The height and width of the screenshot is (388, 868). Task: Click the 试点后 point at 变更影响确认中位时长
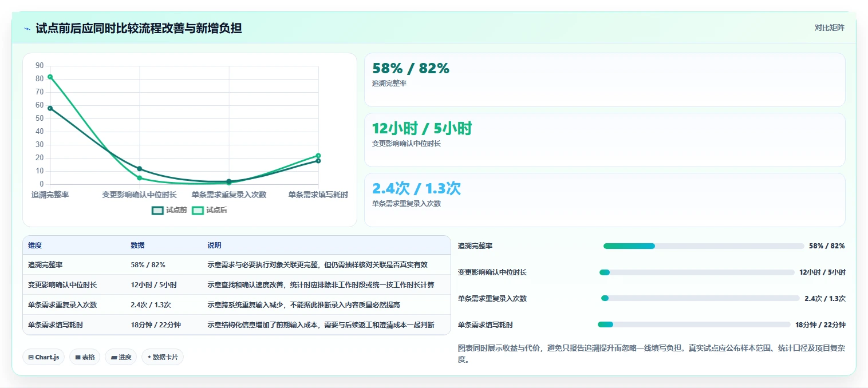140,178
